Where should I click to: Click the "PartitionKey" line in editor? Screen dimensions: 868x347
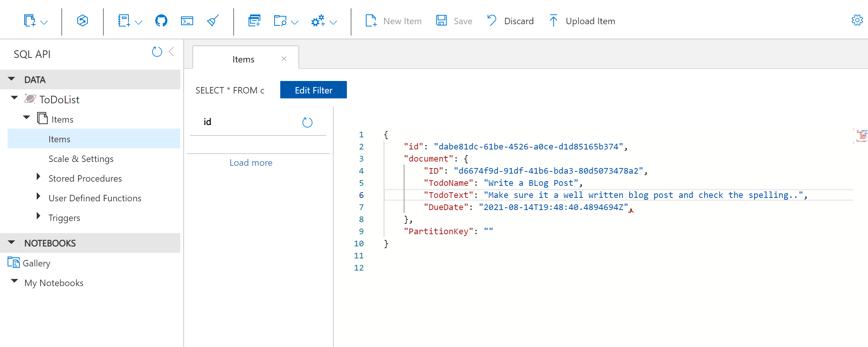click(448, 231)
